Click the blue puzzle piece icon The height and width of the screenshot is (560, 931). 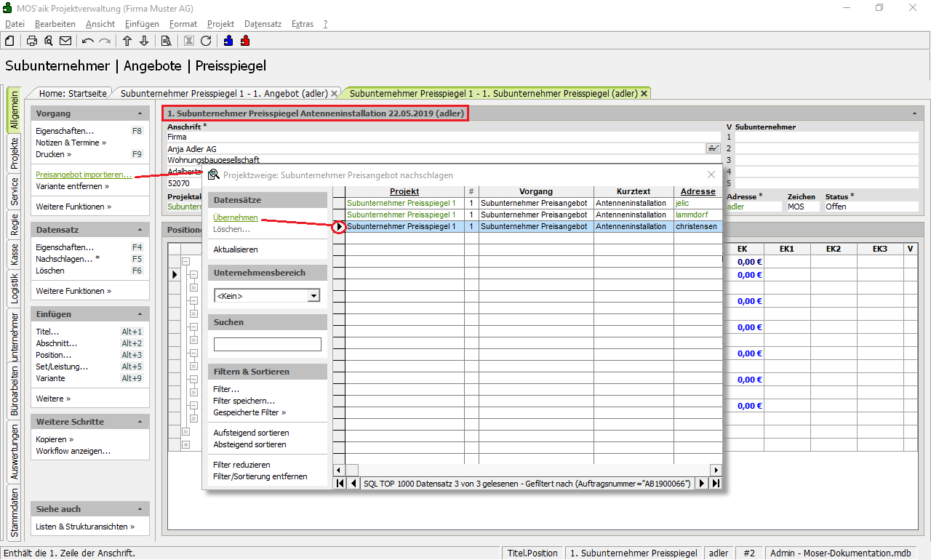point(228,41)
